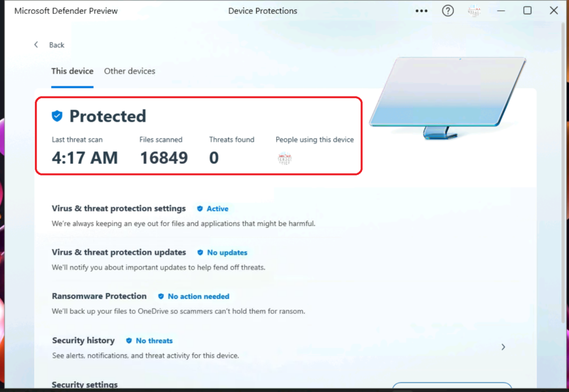
Task: Open the Security history heading
Action: pos(83,340)
